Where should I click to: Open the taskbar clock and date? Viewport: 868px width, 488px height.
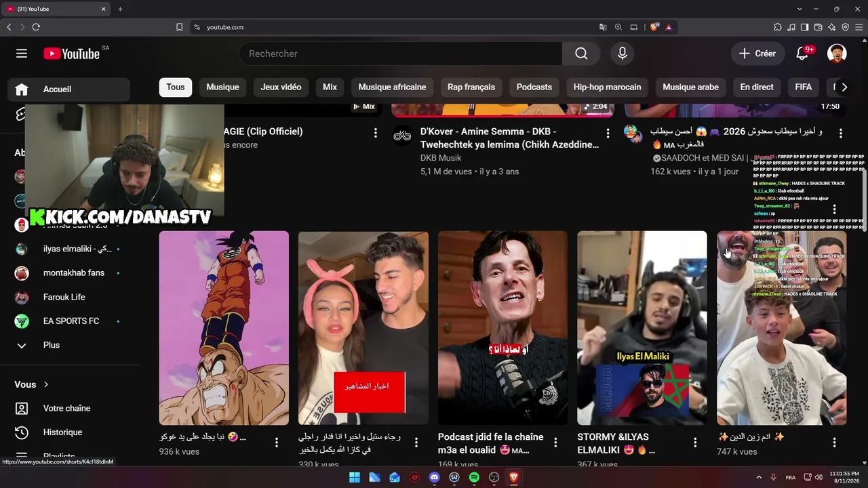click(844, 477)
